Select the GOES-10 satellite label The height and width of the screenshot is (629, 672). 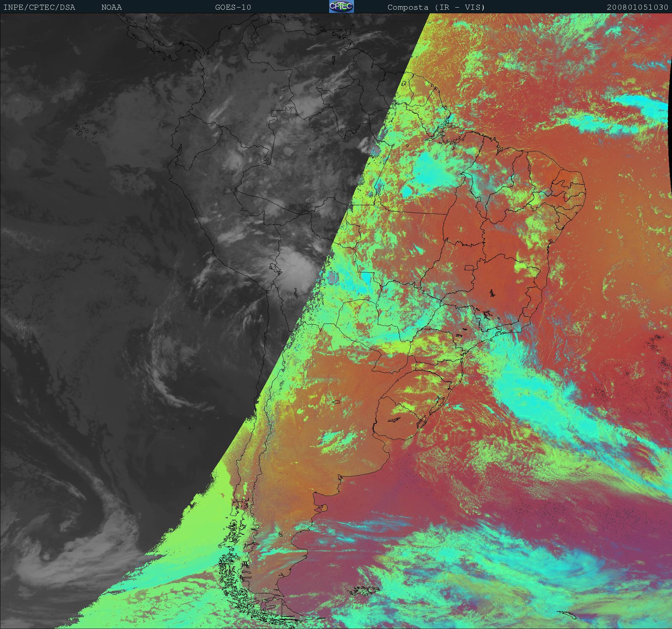coord(233,7)
